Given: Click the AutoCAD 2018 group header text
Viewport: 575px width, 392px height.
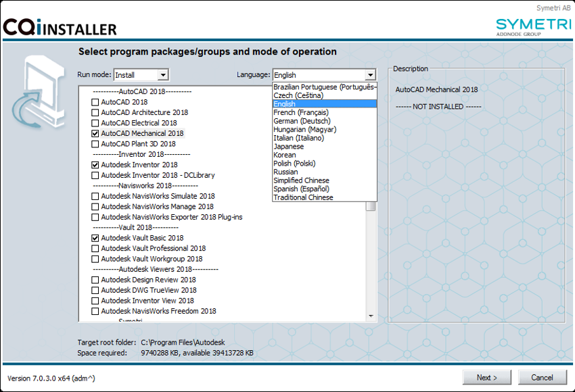Looking at the screenshot, I should click(142, 92).
